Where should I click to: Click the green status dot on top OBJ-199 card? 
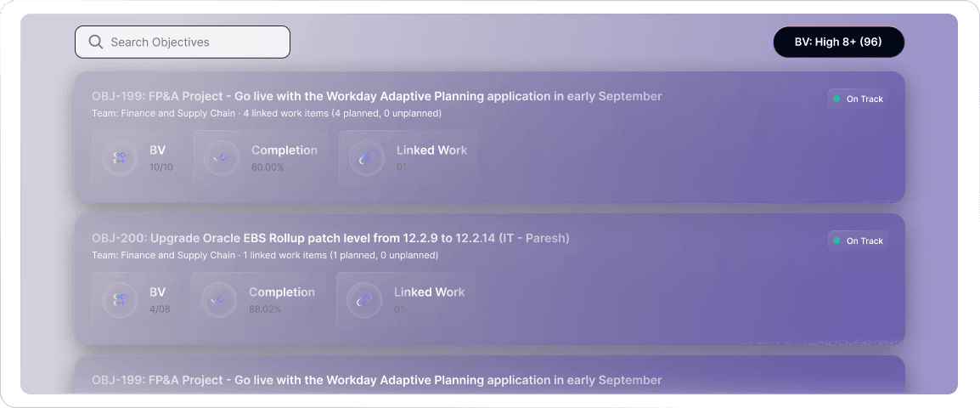click(836, 99)
